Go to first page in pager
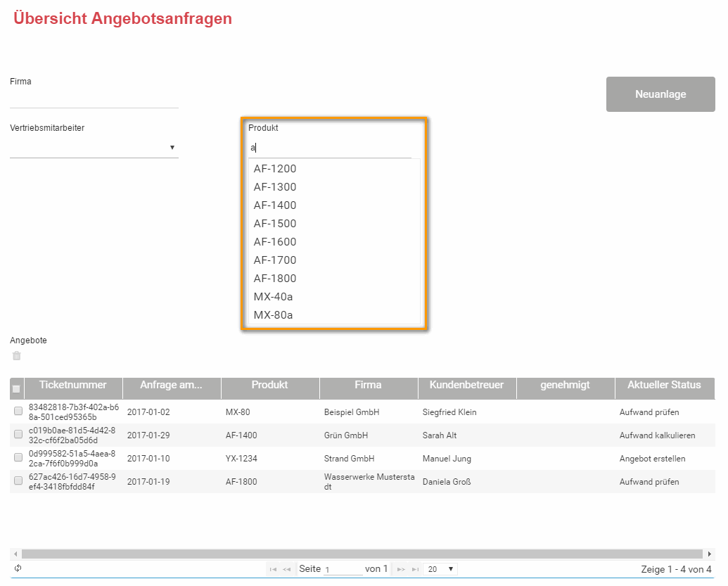The width and height of the screenshot is (728, 586). (x=273, y=569)
